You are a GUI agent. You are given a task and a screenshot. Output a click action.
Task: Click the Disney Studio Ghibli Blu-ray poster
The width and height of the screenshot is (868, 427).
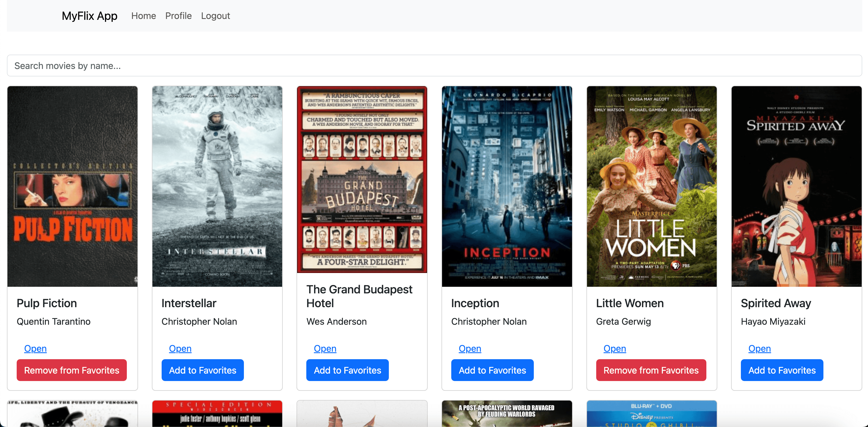[652, 413]
